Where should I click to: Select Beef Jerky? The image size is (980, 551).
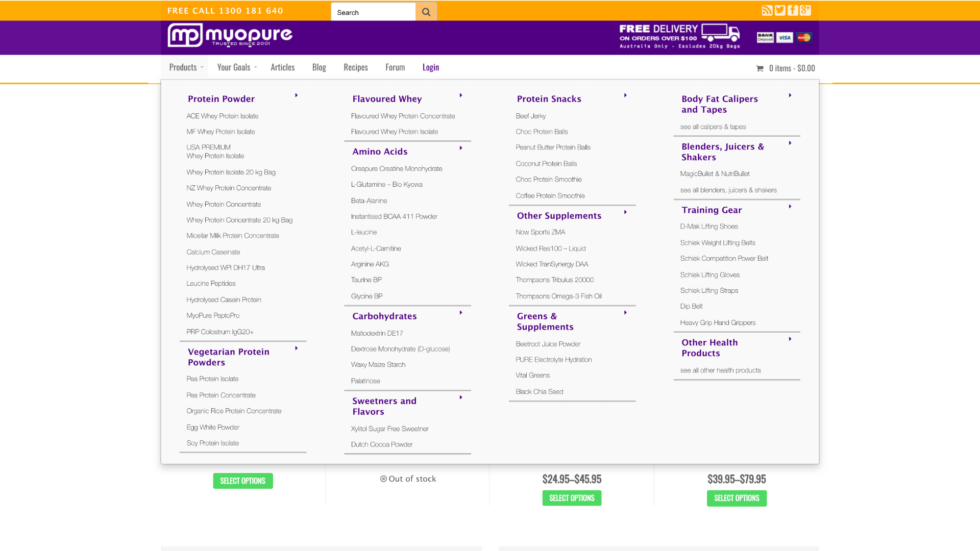click(x=531, y=116)
